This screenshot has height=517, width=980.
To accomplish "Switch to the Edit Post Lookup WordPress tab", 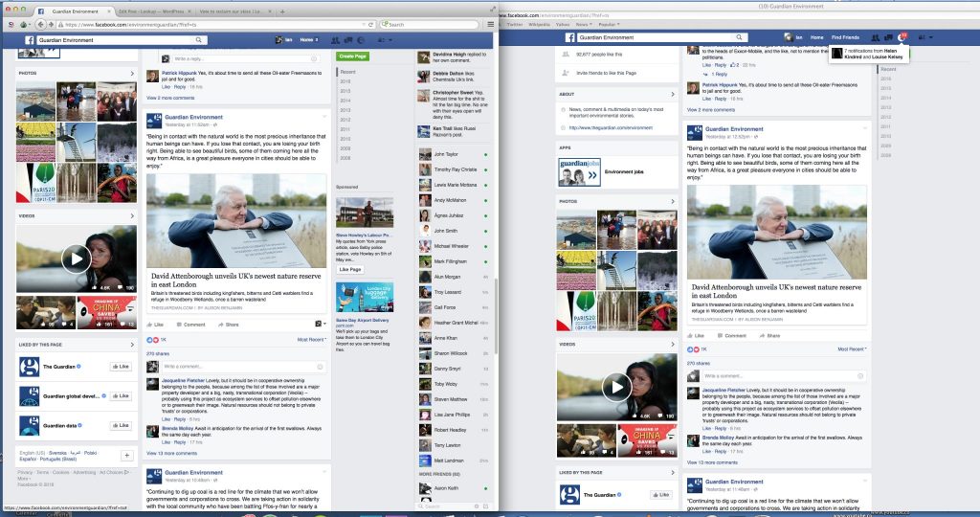I will (151, 11).
